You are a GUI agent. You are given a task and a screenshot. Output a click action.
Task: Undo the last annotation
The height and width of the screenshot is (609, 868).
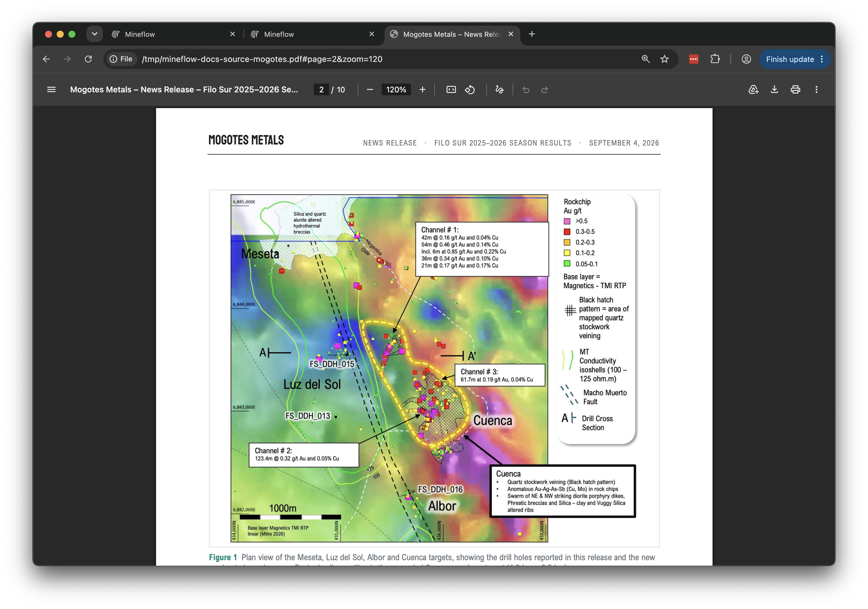[526, 90]
